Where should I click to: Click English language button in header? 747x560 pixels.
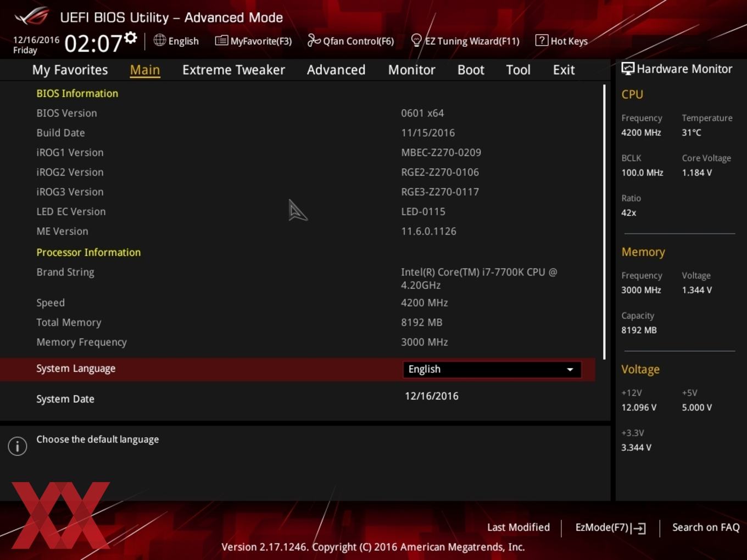click(x=176, y=41)
